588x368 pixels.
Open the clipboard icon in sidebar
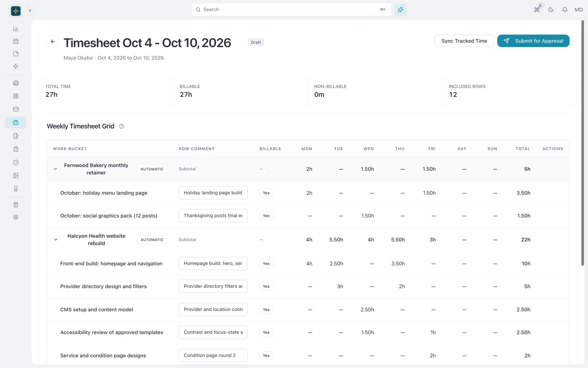click(x=16, y=149)
